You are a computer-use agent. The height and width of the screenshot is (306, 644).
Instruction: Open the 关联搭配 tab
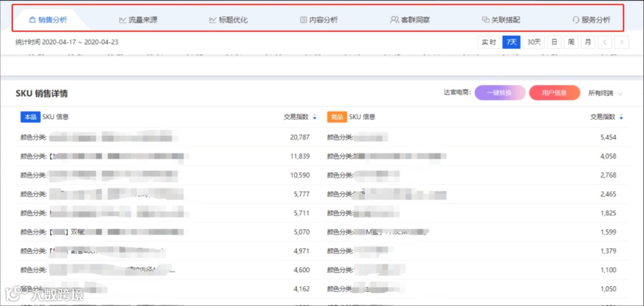tap(501, 20)
